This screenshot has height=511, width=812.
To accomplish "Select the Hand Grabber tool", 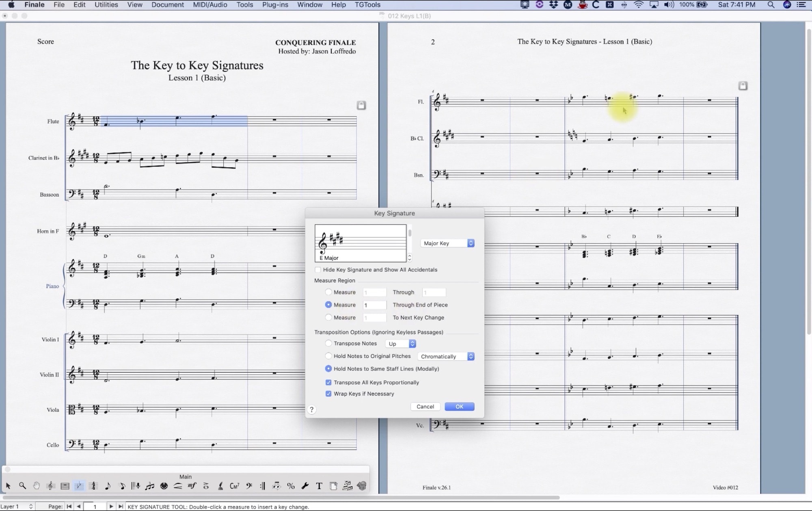I will (x=37, y=486).
